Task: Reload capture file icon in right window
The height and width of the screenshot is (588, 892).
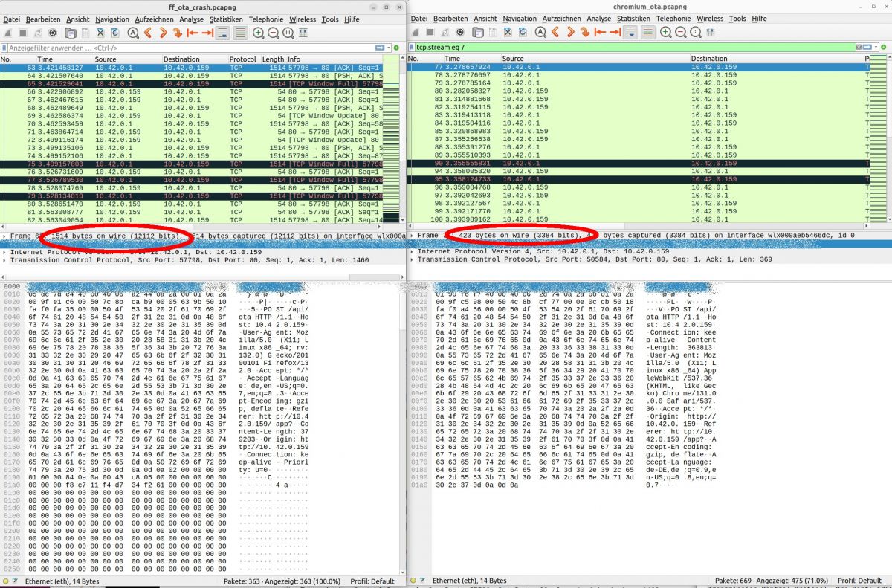Action: 523,33
